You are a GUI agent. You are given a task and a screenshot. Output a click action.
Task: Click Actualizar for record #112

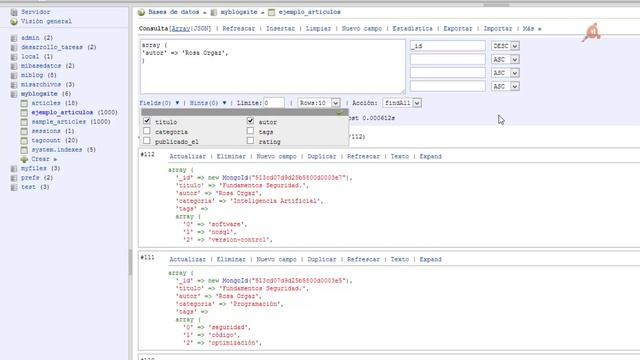tap(188, 156)
